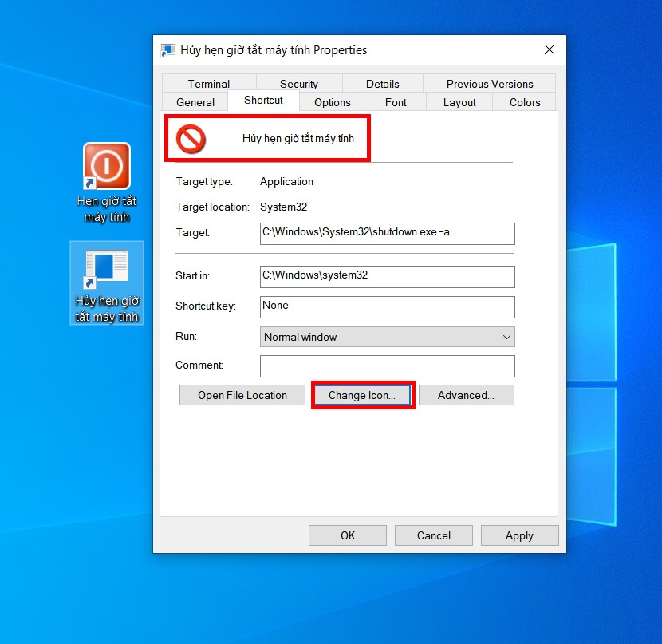Switch to the Security tab
The image size is (662, 644).
point(299,84)
